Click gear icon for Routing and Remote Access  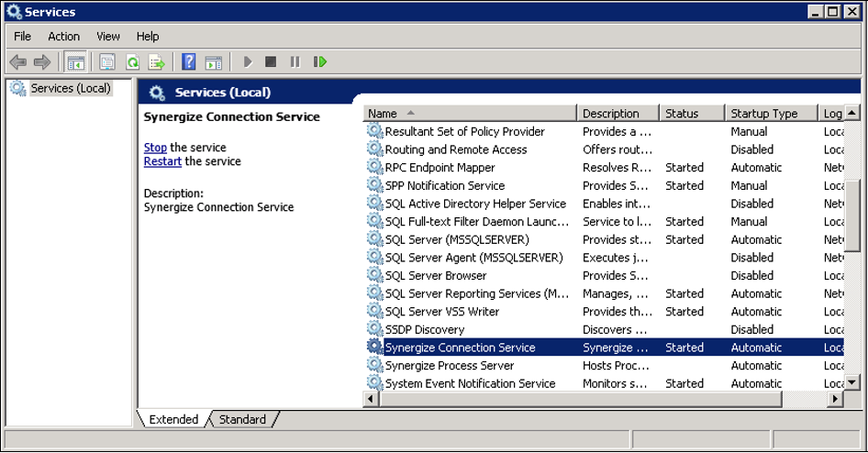(x=374, y=149)
